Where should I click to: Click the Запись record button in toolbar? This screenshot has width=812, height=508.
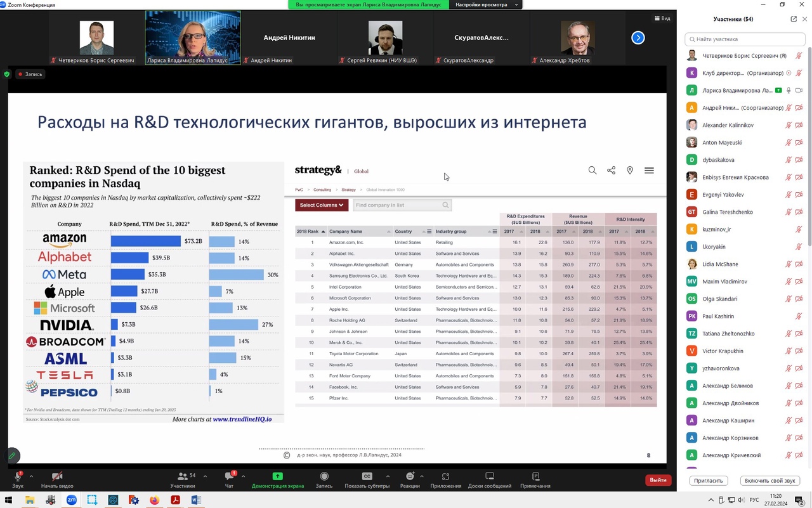324,479
